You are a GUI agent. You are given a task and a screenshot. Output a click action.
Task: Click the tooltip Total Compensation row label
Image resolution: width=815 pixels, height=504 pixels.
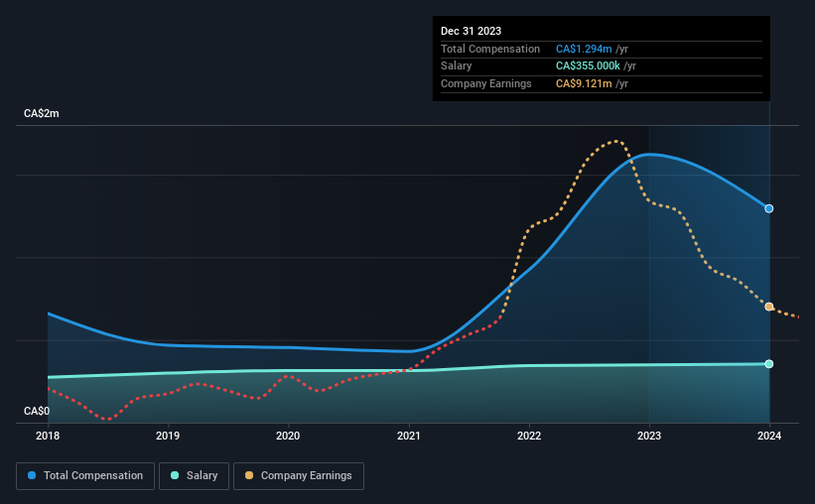tap(490, 49)
